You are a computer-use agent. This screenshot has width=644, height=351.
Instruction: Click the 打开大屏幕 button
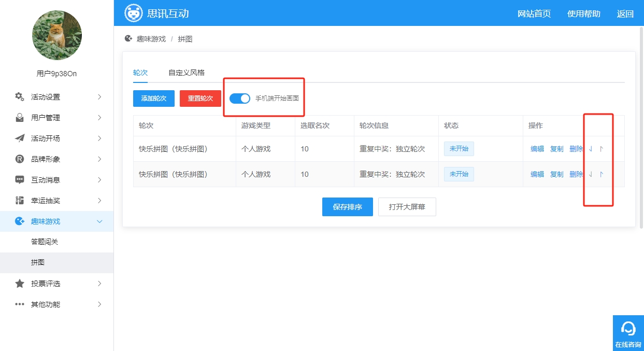pyautogui.click(x=407, y=207)
